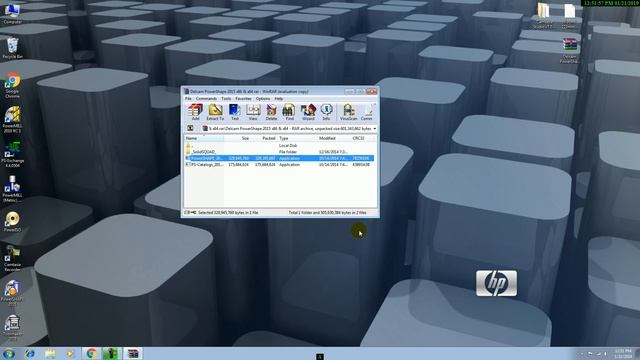Click the PS-Exchange desktop shortcut

point(12,155)
